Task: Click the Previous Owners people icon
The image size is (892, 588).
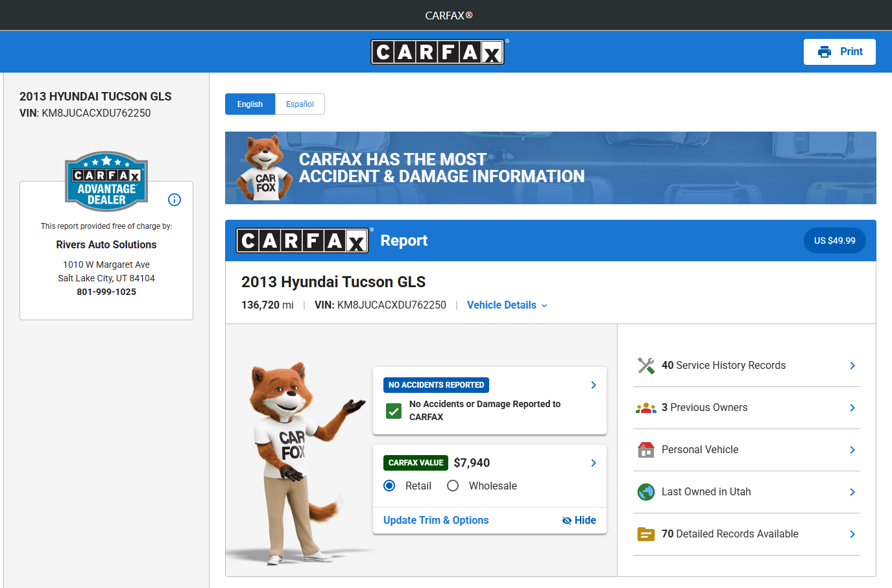Action: (646, 408)
